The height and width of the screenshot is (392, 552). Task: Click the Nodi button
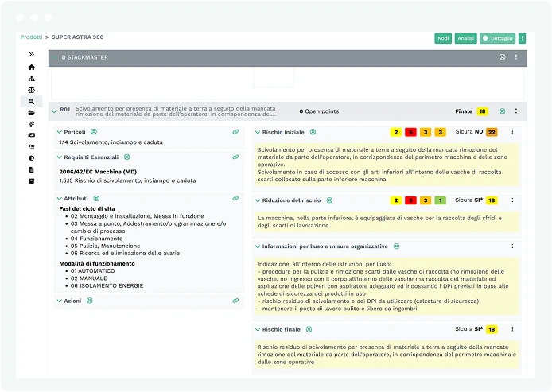[x=443, y=38]
